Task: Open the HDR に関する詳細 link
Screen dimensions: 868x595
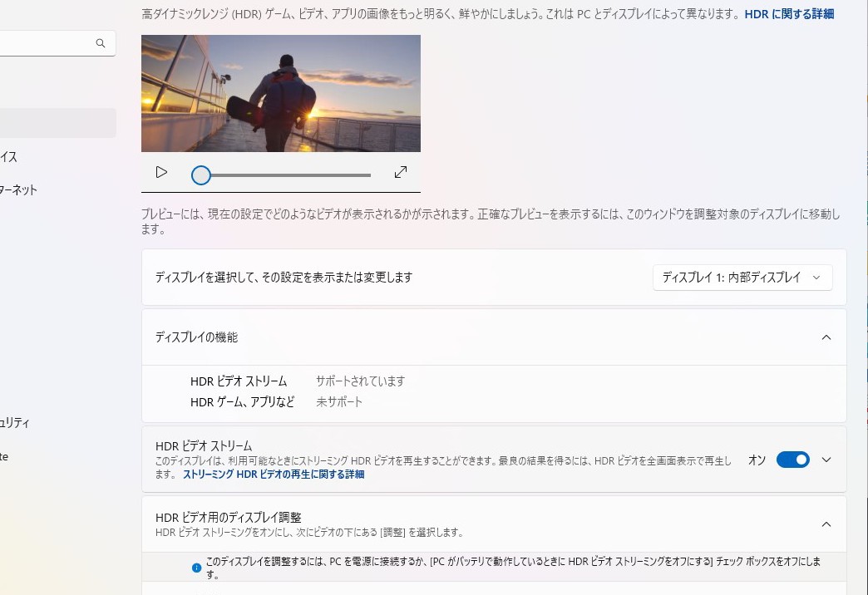Action: 787,13
